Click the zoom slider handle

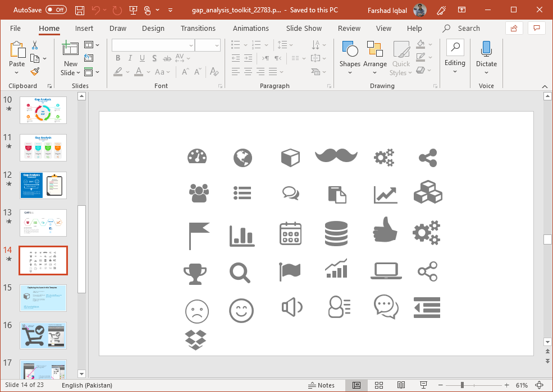[x=462, y=385]
